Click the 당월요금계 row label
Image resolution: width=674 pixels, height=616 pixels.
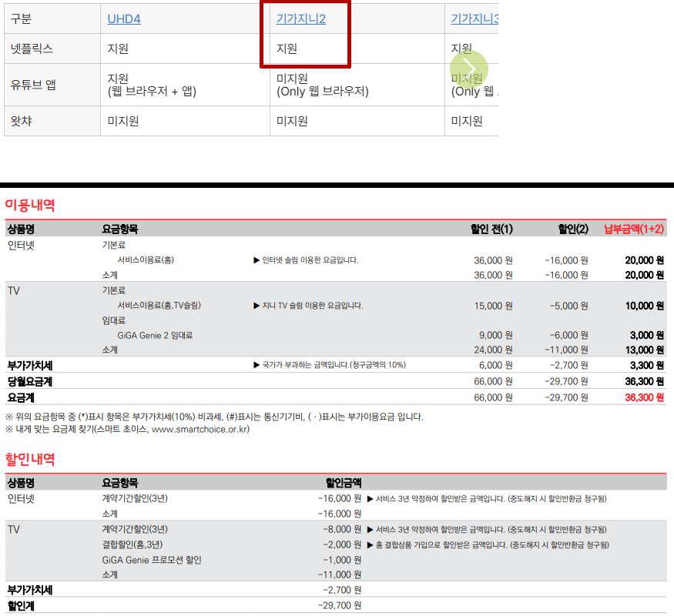coord(30,381)
